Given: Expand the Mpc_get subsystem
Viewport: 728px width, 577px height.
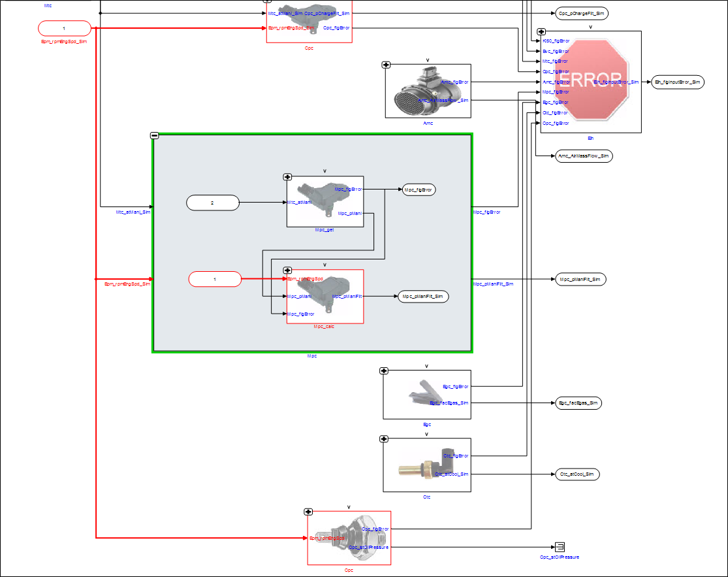Looking at the screenshot, I should tap(287, 176).
